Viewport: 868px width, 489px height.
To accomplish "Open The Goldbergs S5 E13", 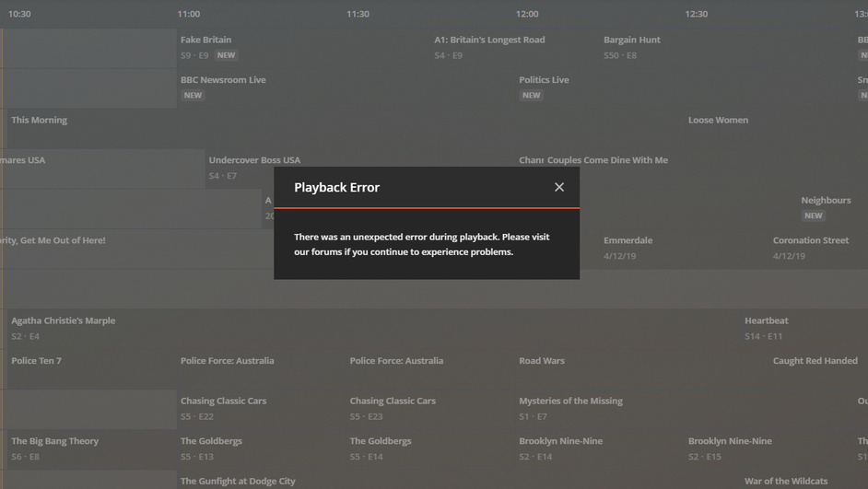I will [x=262, y=449].
